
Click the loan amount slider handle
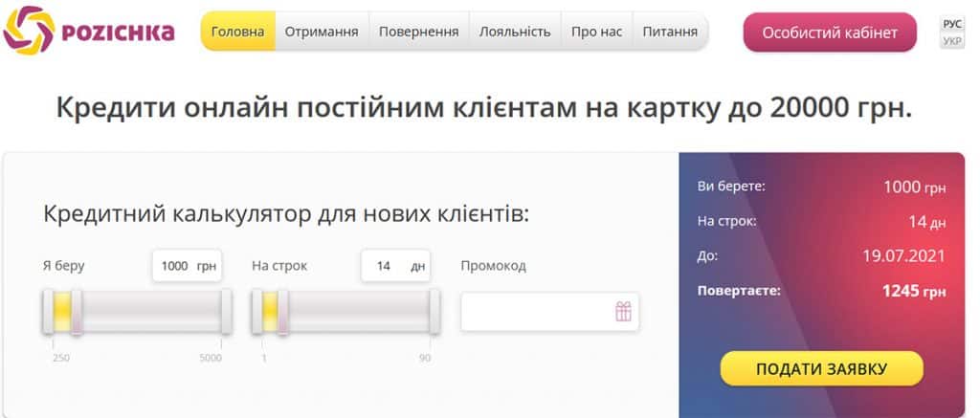pyautogui.click(x=63, y=313)
